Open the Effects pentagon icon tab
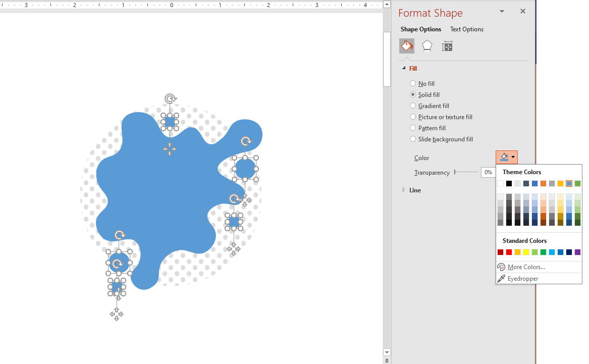Viewport: 589px width, 364px height. tap(427, 46)
